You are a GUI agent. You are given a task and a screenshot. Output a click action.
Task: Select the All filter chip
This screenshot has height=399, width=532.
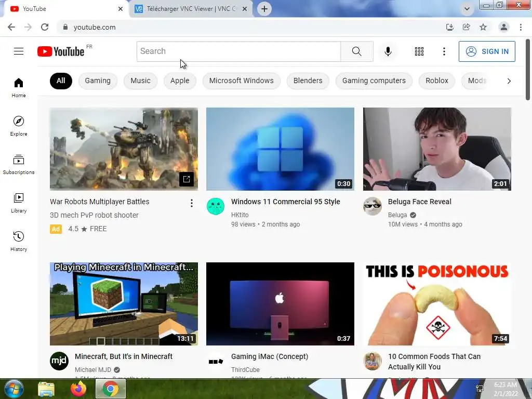click(x=61, y=81)
